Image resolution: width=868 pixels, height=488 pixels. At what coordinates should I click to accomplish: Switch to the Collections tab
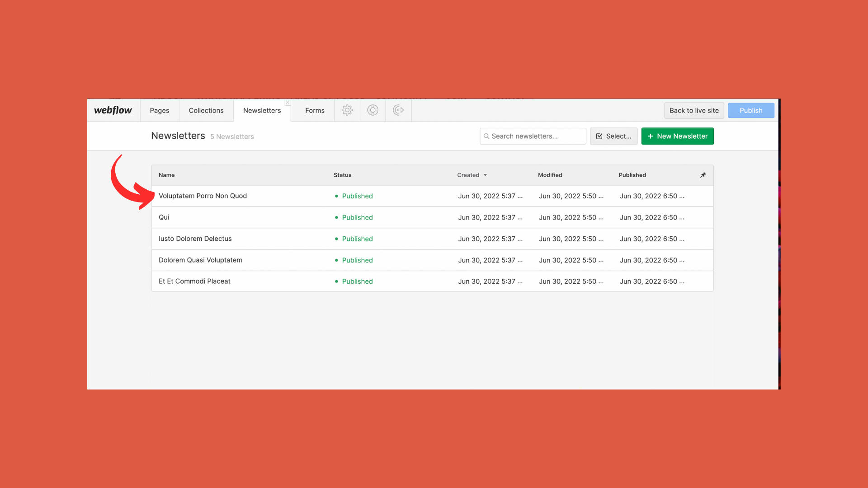(x=206, y=111)
